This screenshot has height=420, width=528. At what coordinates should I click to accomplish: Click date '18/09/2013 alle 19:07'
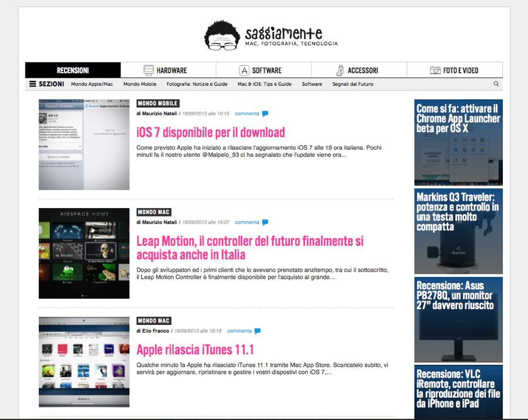tap(205, 222)
